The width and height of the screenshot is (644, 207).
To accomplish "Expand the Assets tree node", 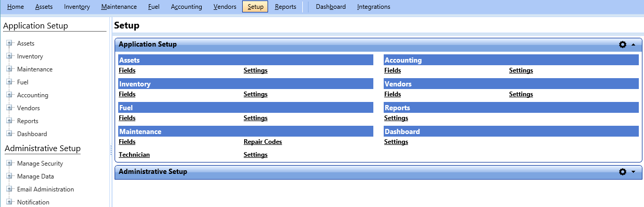I will point(9,43).
